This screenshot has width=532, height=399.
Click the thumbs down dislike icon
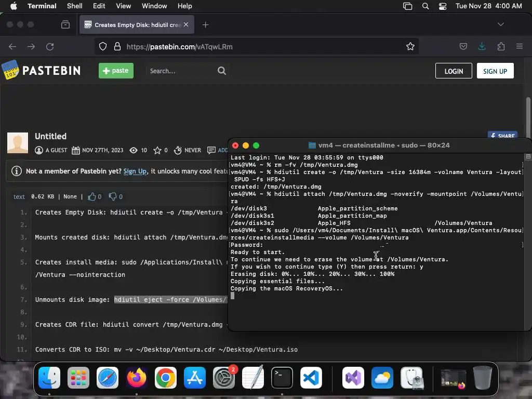tap(113, 196)
